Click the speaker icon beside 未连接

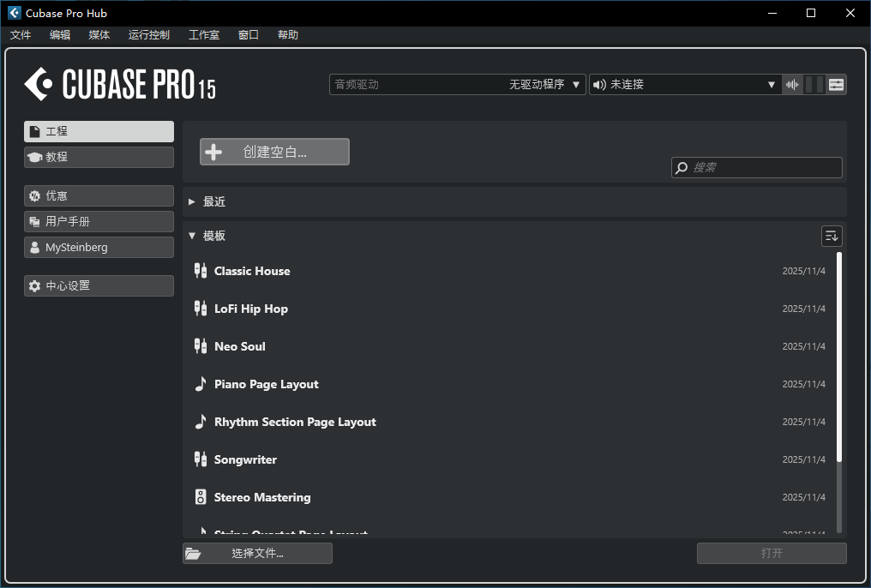tap(599, 84)
